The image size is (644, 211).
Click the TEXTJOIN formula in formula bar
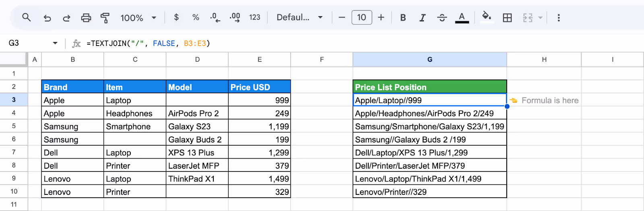(x=148, y=43)
